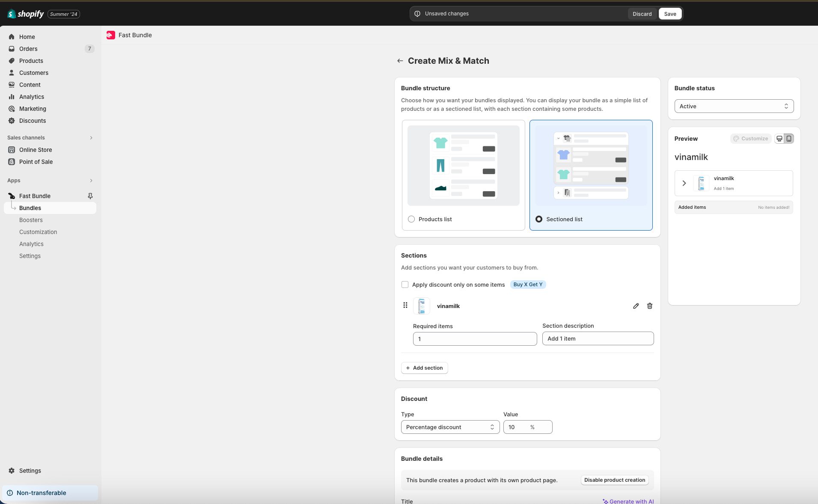Screen dimensions: 818x504
Task: Expand the Sales channels section
Action: 91,138
